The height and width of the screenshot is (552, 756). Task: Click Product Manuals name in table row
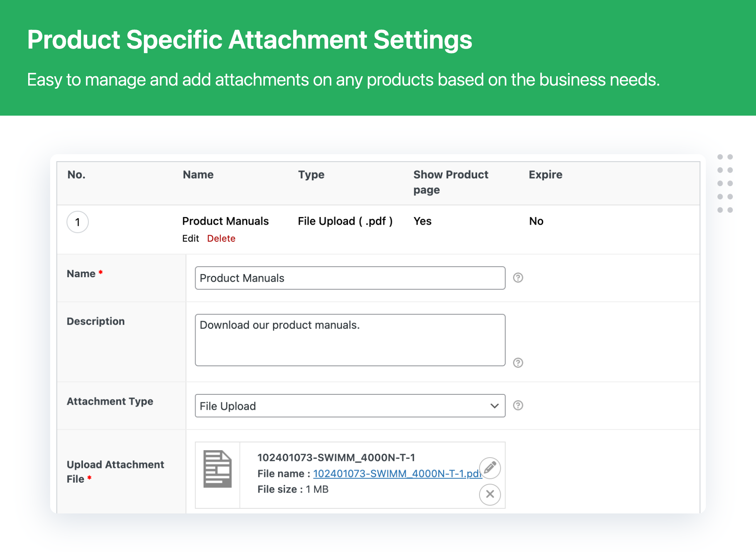pyautogui.click(x=225, y=221)
